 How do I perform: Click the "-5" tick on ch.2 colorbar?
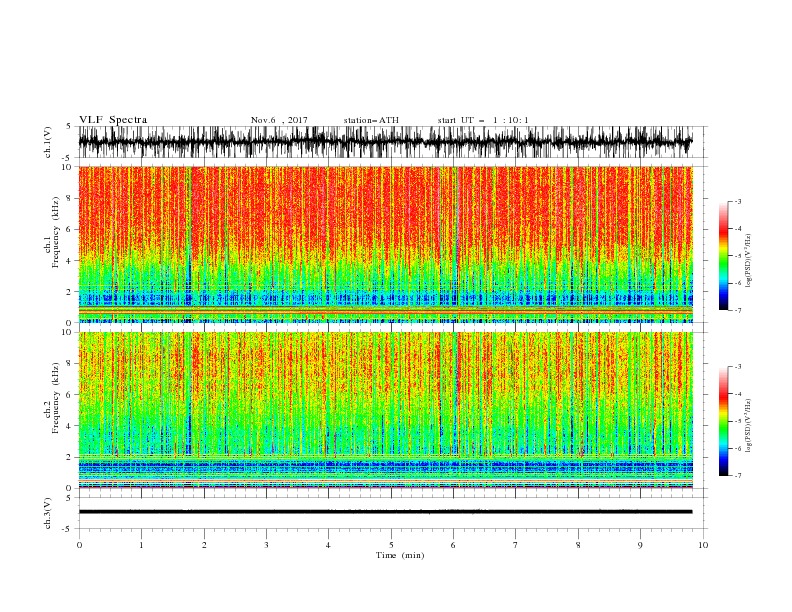(x=738, y=421)
